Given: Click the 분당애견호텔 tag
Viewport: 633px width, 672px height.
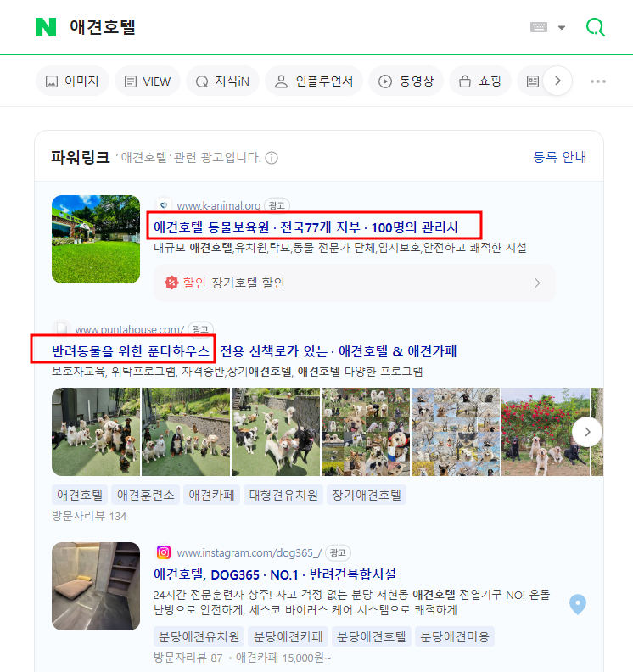Looking at the screenshot, I should point(372,636).
